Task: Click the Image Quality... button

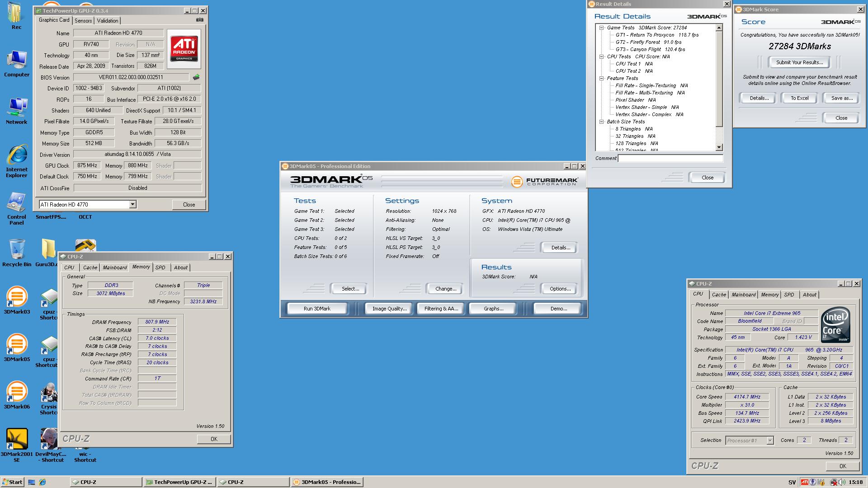Action: [x=389, y=309]
